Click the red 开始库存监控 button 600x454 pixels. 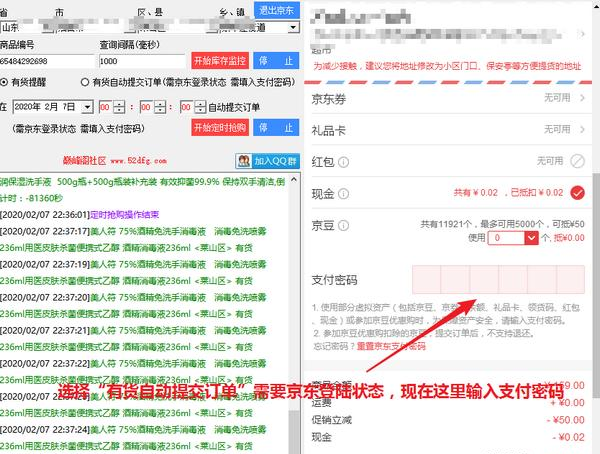(x=220, y=61)
